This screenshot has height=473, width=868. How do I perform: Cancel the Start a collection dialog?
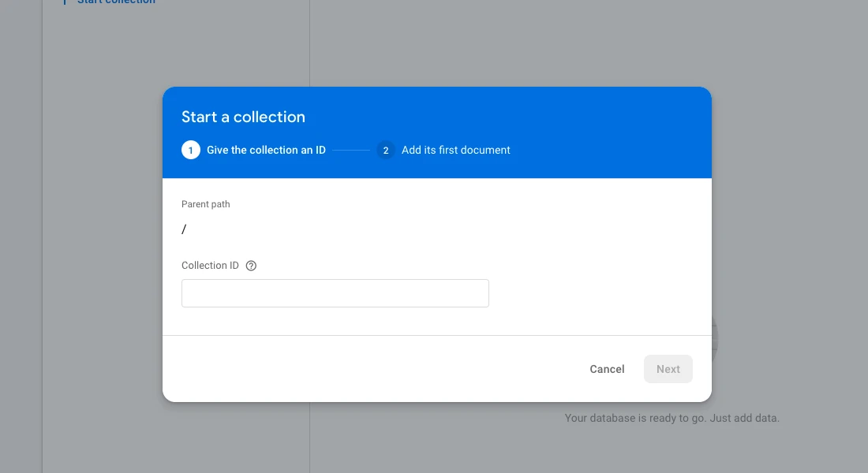tap(607, 369)
